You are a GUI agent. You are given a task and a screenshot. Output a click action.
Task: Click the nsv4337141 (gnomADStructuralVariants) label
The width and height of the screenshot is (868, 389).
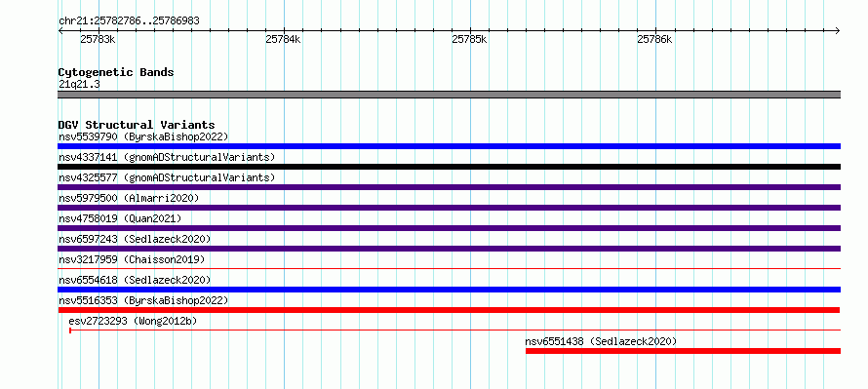(x=167, y=157)
